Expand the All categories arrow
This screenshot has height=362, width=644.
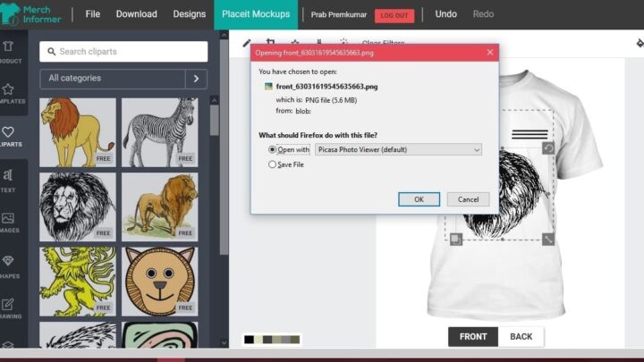click(x=196, y=79)
